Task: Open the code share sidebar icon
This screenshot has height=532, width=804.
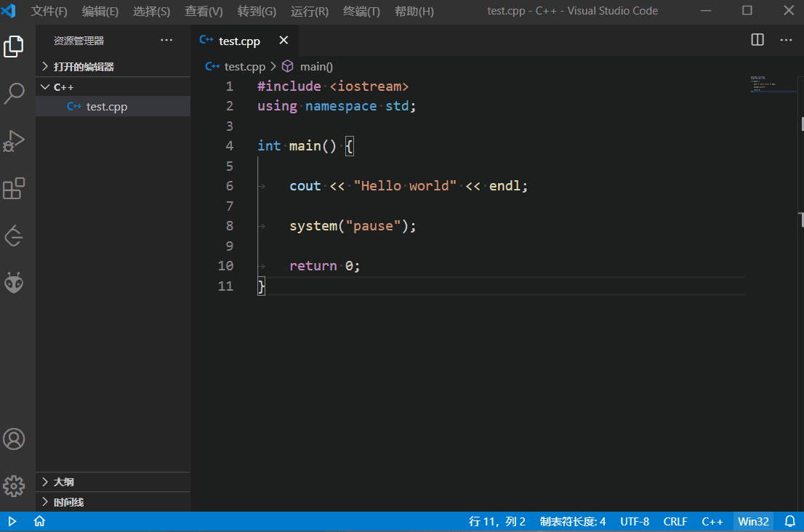Action: [14, 235]
